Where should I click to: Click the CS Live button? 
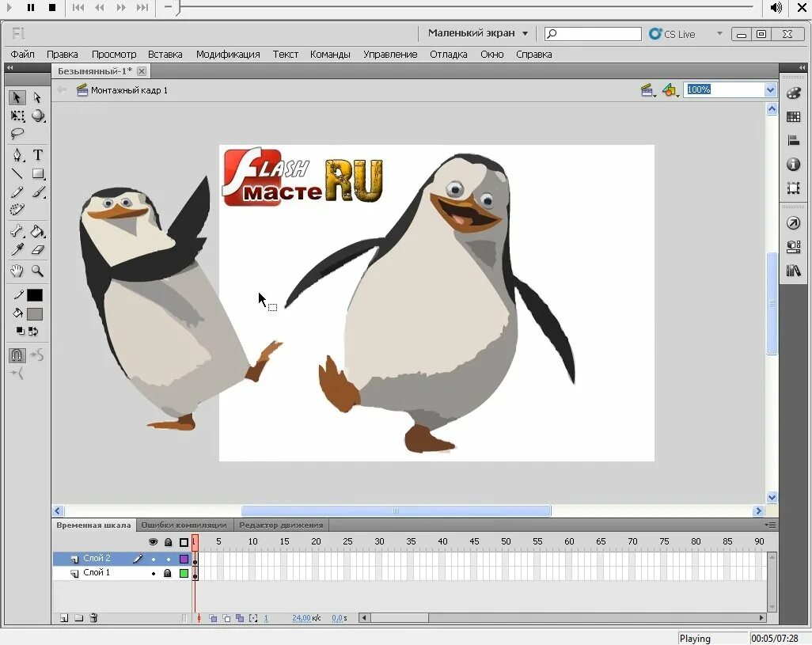coord(672,34)
